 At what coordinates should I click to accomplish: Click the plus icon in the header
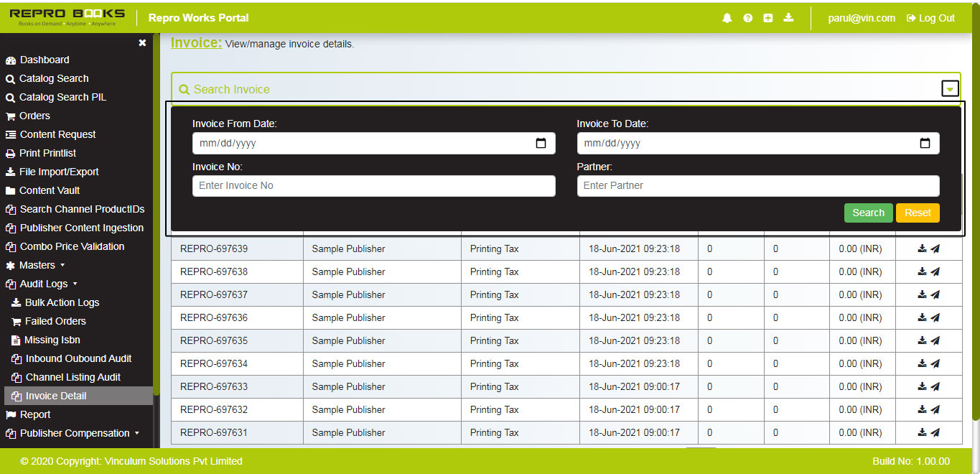pos(767,17)
